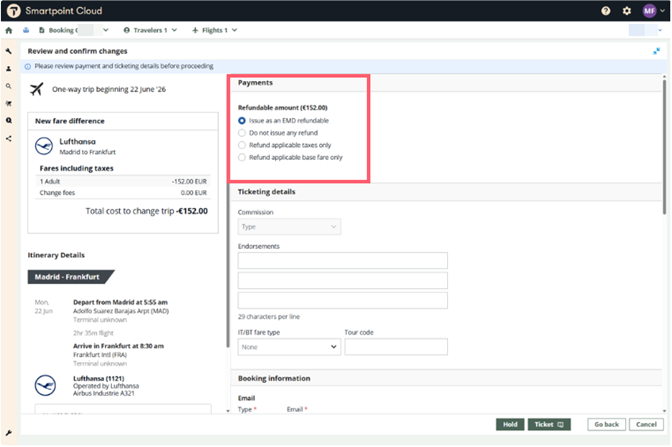Expand the IT/BT fare type dropdown

pos(289,346)
